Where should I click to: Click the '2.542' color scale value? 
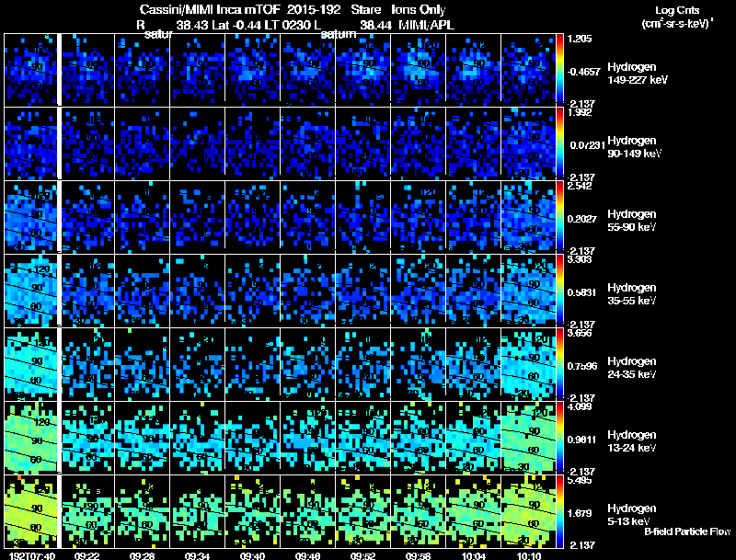point(581,186)
